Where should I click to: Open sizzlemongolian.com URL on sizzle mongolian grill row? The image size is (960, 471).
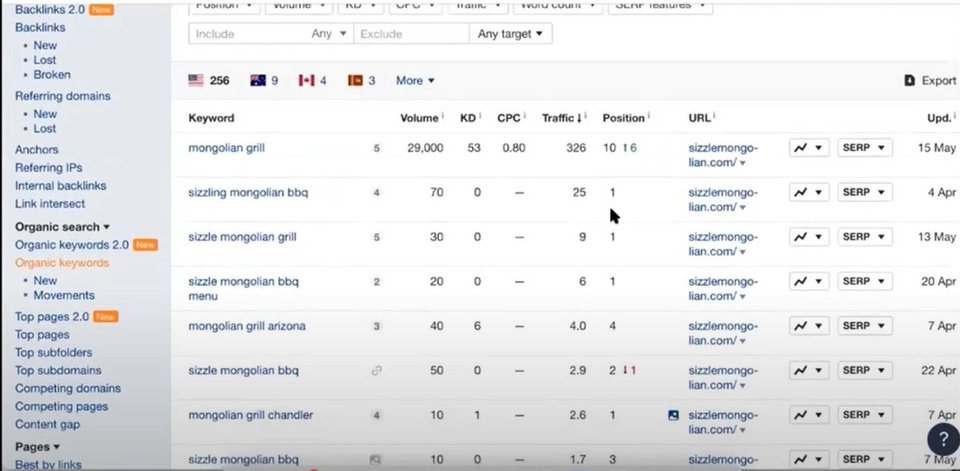click(x=723, y=244)
